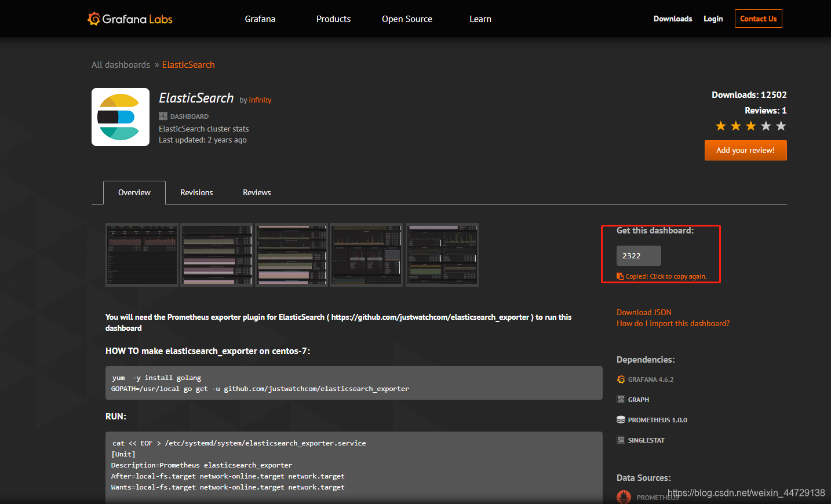
Task: Click the first rating star
Action: (x=721, y=126)
